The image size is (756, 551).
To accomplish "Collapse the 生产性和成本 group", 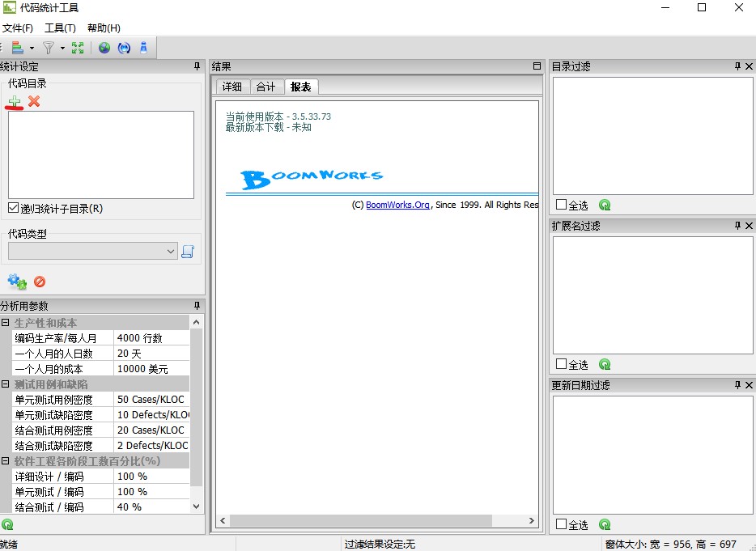I will 6,323.
